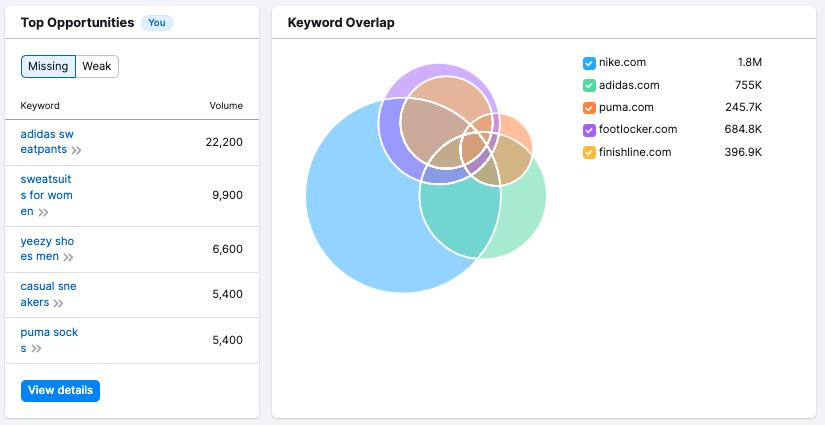825x425 pixels.
Task: Click the 1.8M value for nike.com
Action: click(x=750, y=63)
